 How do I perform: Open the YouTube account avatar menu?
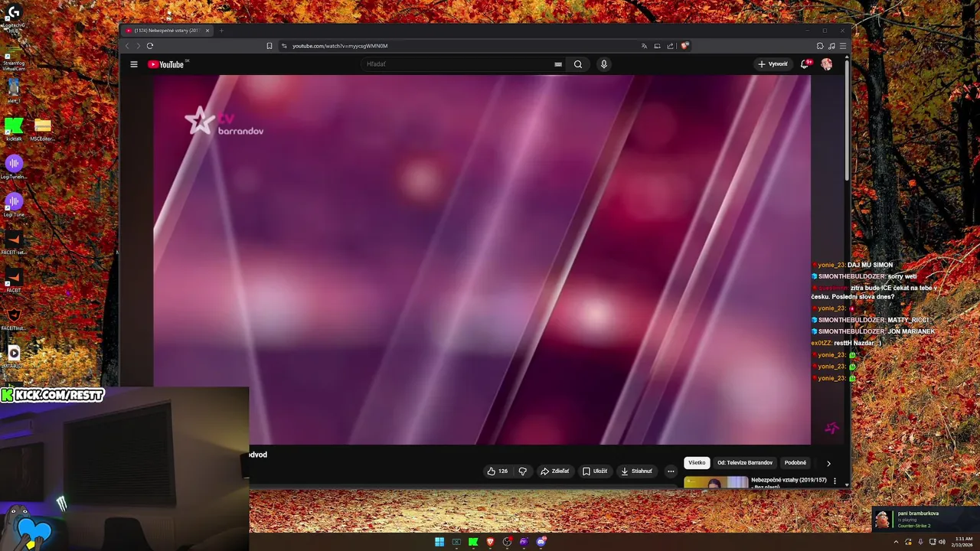(826, 64)
